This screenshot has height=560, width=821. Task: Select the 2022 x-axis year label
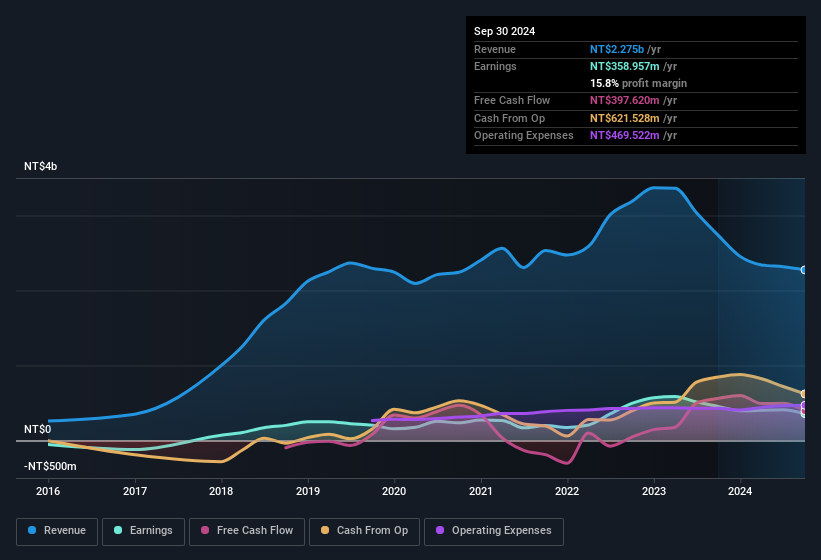coord(567,491)
